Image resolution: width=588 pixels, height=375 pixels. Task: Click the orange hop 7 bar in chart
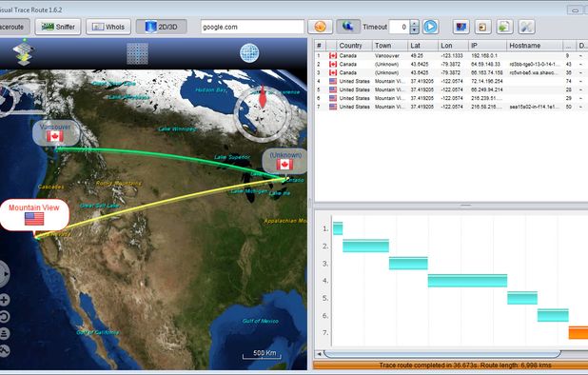click(578, 332)
